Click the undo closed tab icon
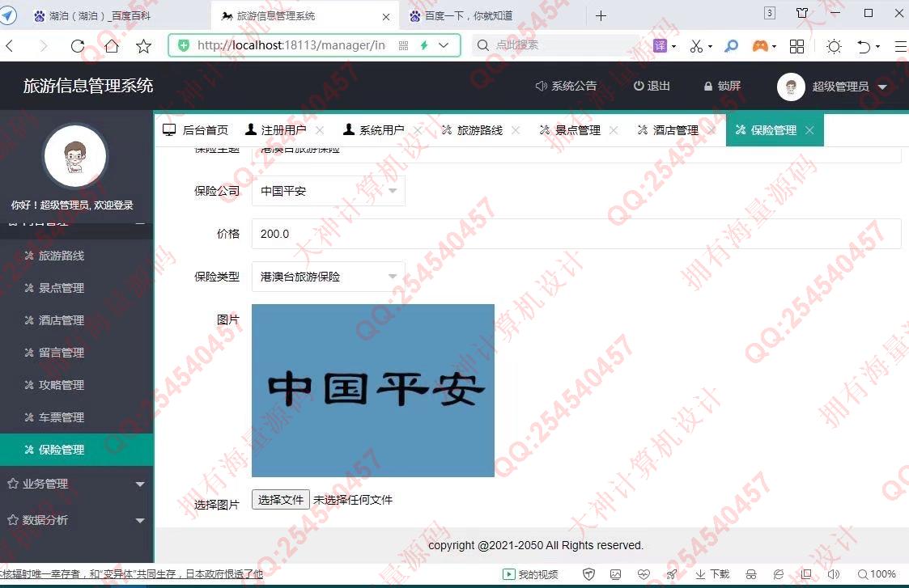 (x=864, y=46)
